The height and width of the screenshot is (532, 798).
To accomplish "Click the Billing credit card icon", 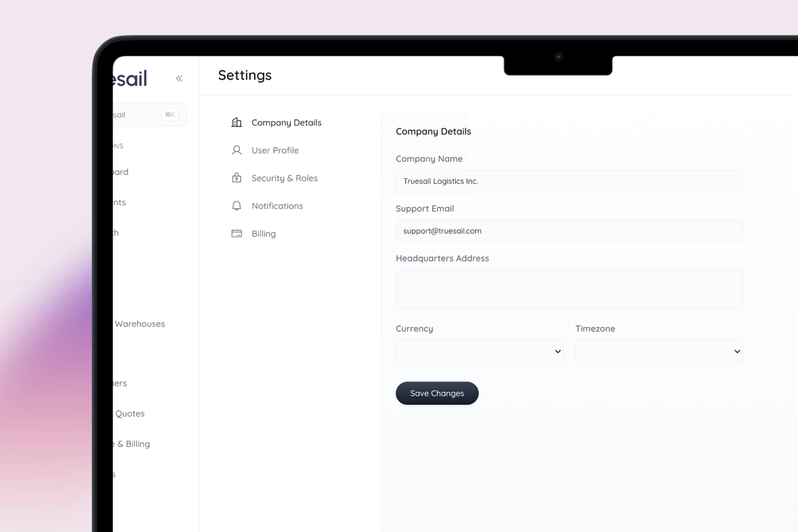I will click(236, 234).
